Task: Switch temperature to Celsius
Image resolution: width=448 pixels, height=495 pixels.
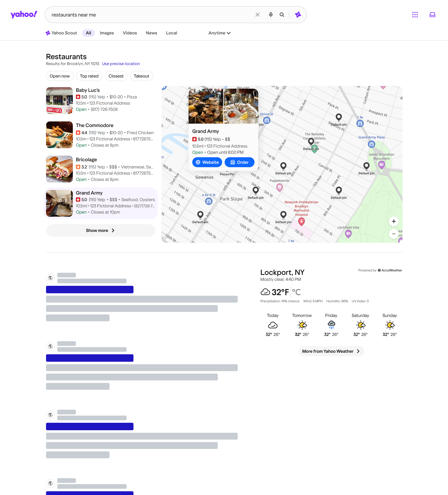Action: [296, 292]
